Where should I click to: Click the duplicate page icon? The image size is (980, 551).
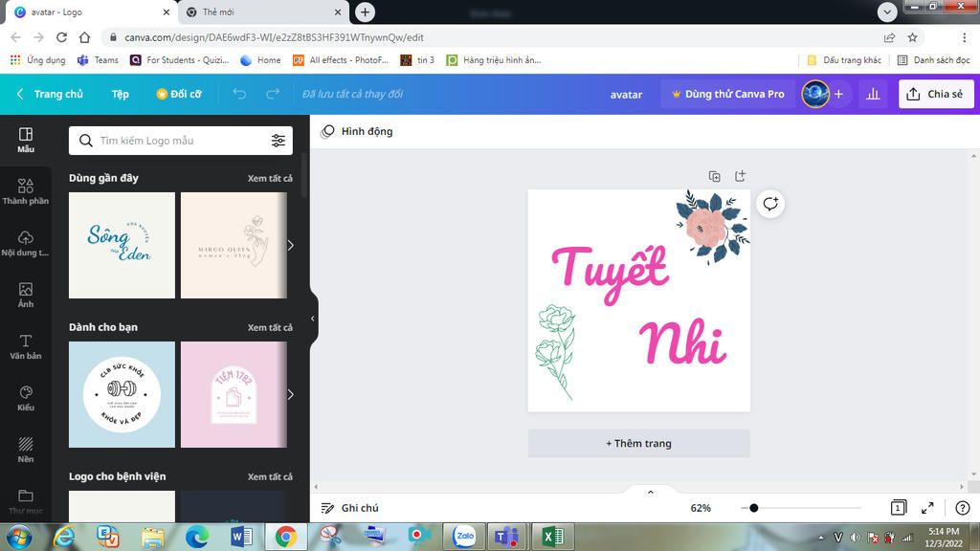(x=714, y=176)
